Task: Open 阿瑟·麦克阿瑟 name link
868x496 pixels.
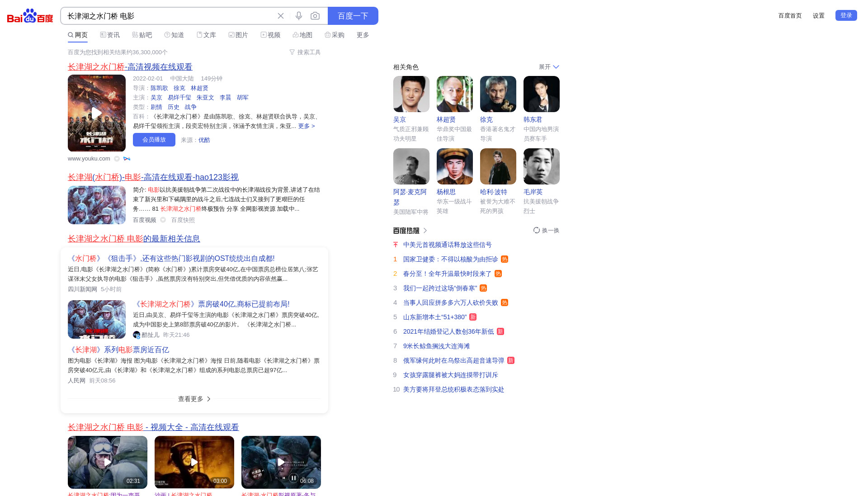Action: (410, 197)
